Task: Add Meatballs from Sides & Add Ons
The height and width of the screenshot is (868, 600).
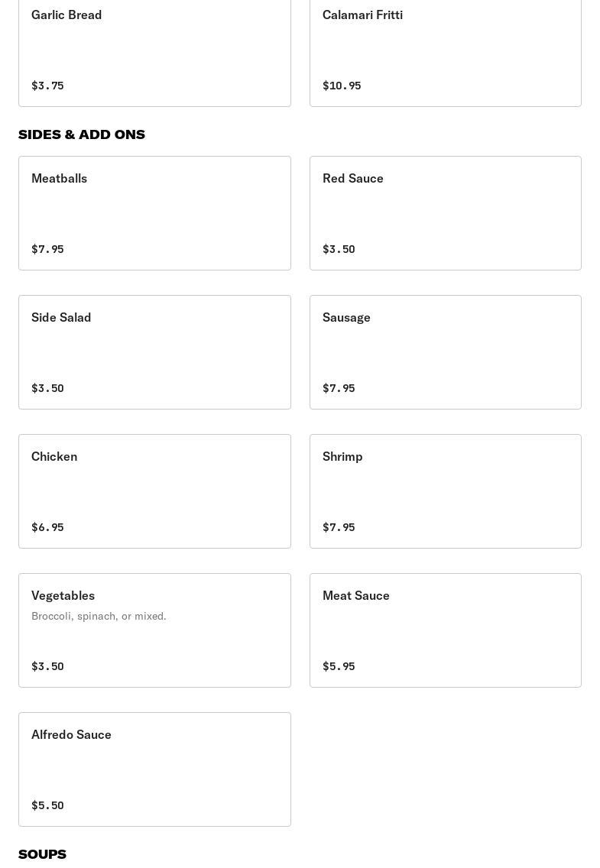Action: tap(154, 212)
